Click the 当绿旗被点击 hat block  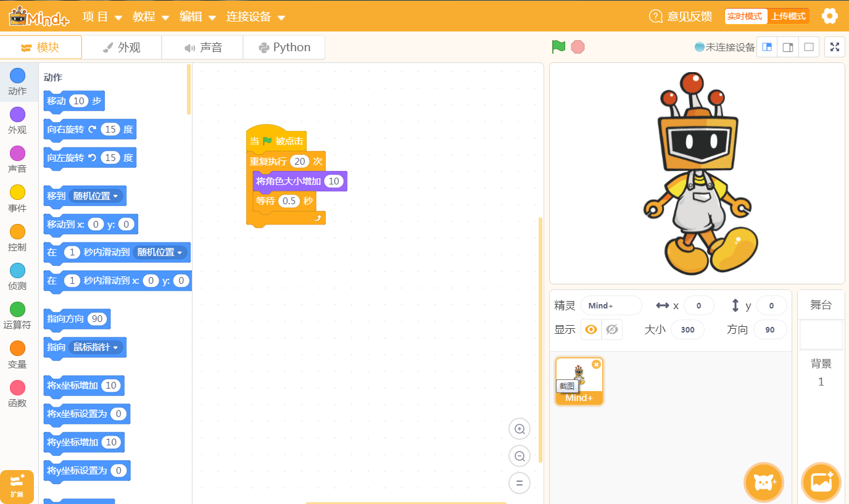pos(276,139)
